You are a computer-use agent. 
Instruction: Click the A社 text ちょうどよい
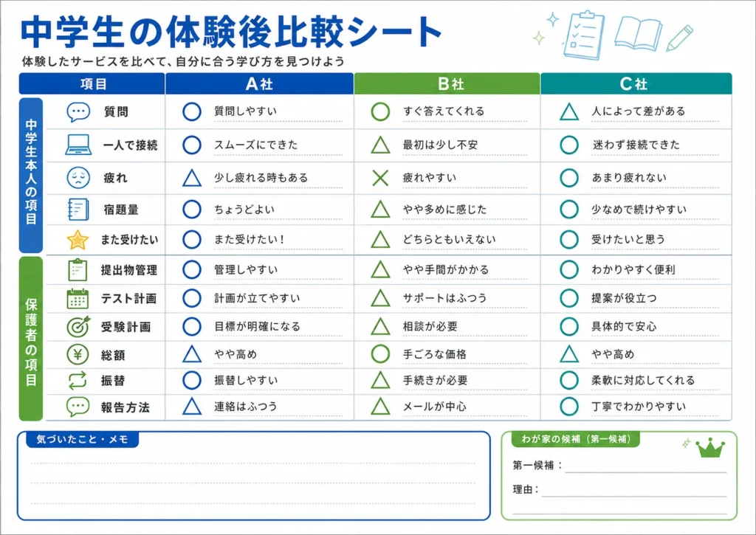244,210
